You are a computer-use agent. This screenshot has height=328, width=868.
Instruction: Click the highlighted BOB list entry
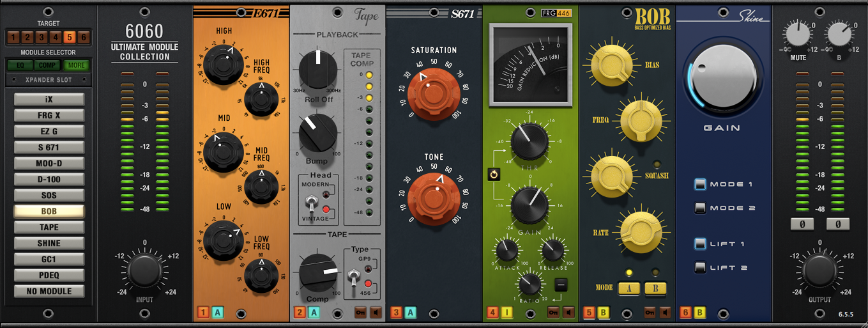pos(49,211)
